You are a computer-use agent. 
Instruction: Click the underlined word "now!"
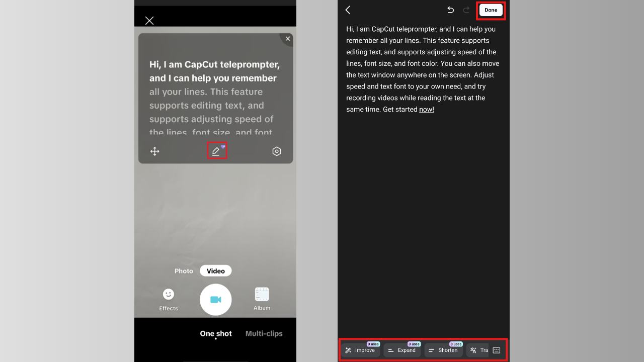tap(427, 110)
